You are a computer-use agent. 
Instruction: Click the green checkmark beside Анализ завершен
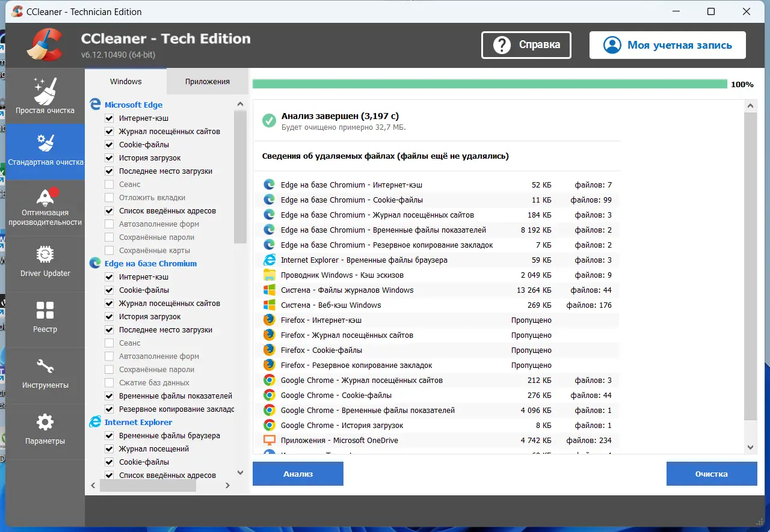tap(269, 121)
